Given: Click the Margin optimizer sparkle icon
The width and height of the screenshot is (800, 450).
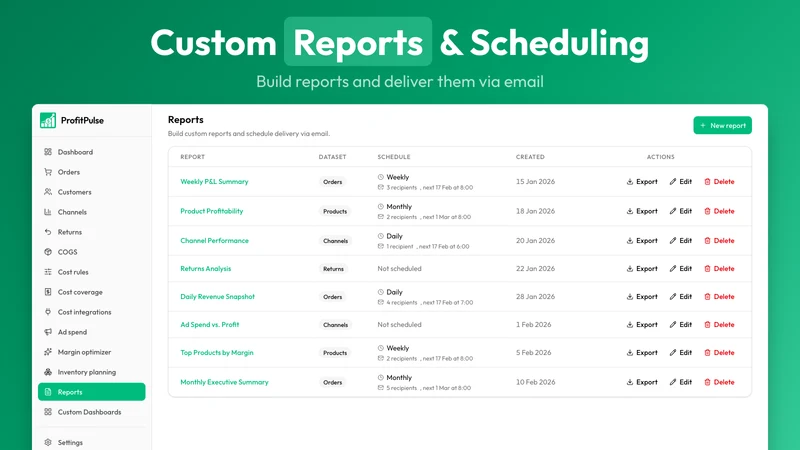Looking at the screenshot, I should click(48, 352).
